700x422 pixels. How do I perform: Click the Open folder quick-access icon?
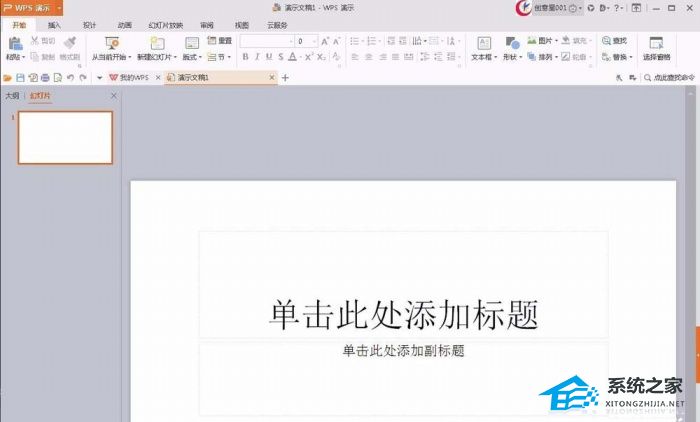click(x=7, y=78)
